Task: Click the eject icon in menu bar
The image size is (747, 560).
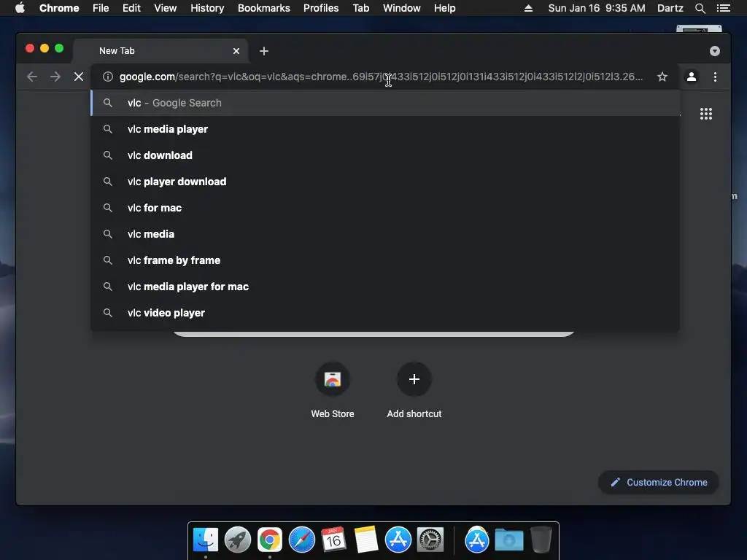Action: tap(528, 8)
